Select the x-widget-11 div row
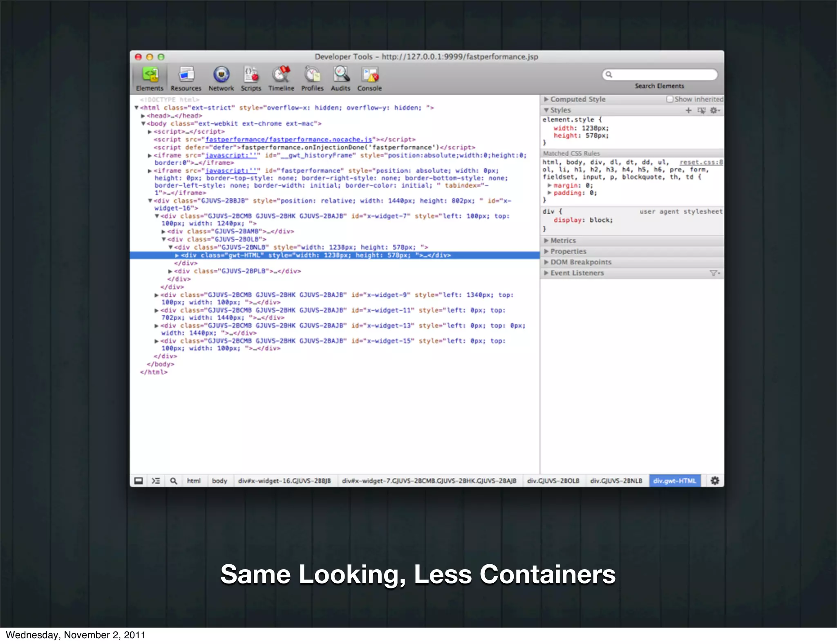Viewport: 837px width, 644px height. point(333,314)
